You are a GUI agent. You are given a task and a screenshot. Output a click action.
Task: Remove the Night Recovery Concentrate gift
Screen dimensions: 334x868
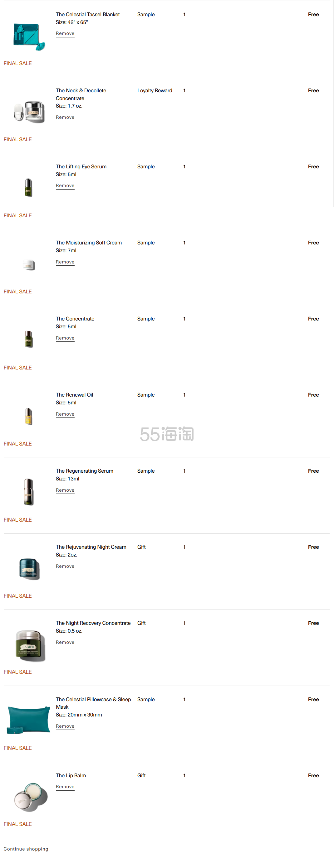pyautogui.click(x=65, y=642)
